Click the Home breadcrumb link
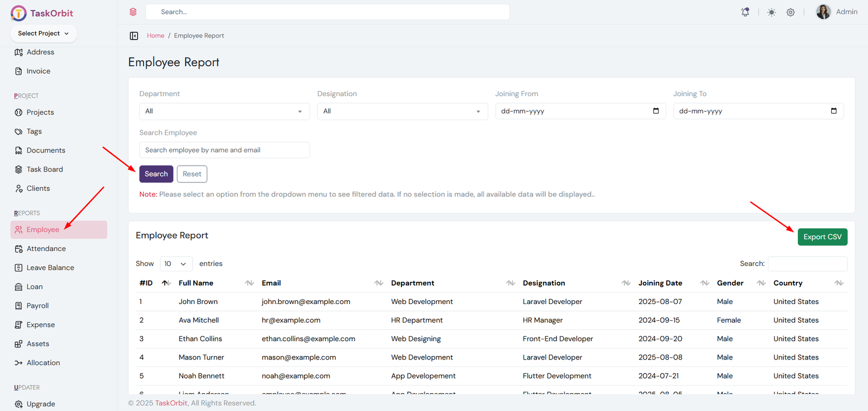This screenshot has height=411, width=868. [155, 36]
